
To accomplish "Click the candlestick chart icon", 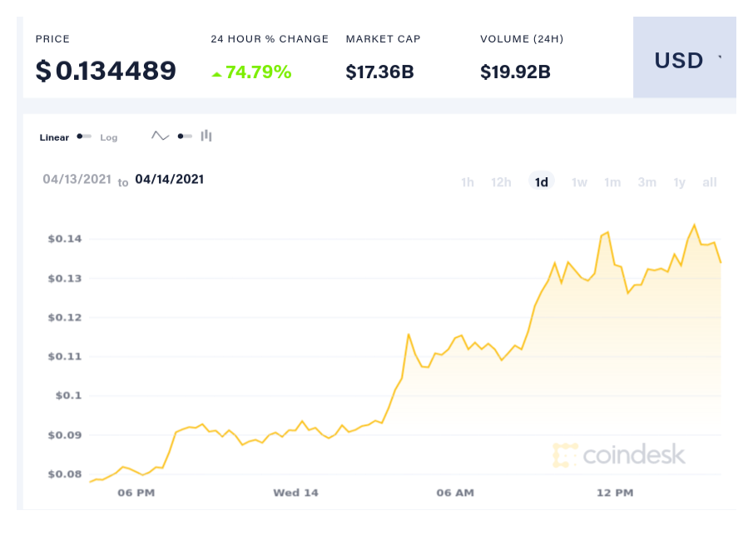I will click(x=206, y=136).
